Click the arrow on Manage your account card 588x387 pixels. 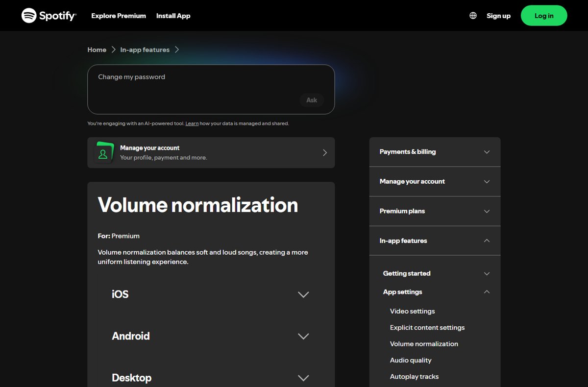pos(324,153)
